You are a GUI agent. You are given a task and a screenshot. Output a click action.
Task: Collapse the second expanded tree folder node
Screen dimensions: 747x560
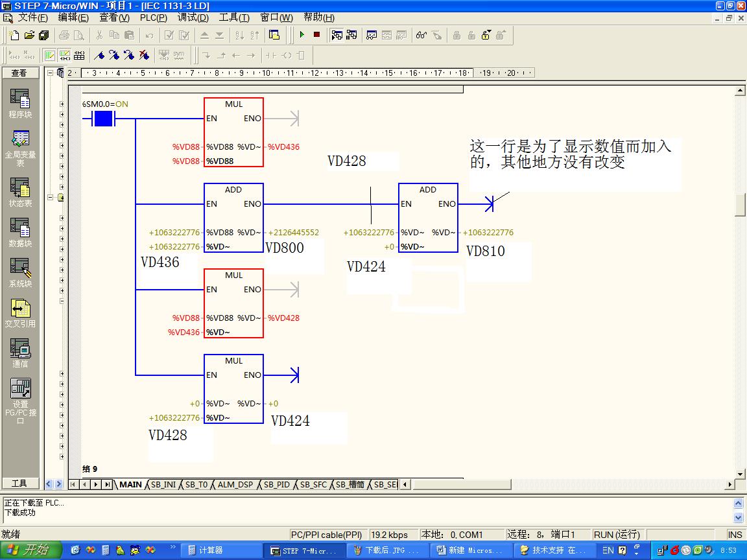(51, 197)
